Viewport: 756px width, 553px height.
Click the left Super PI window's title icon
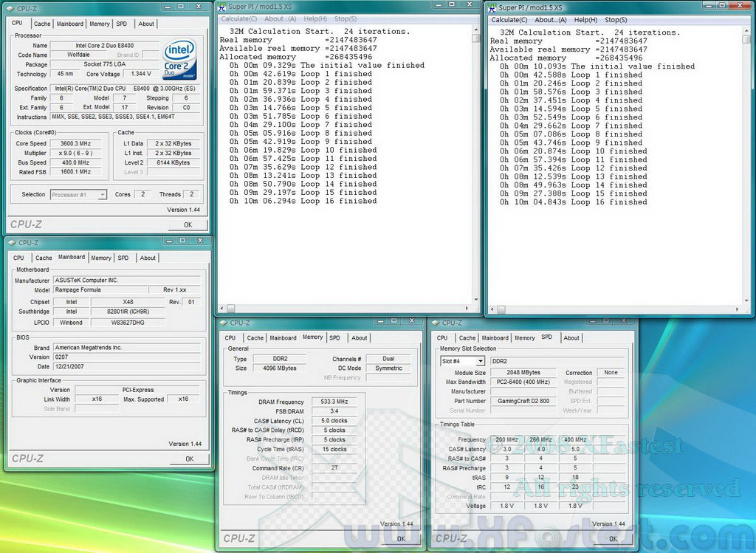click(x=222, y=7)
